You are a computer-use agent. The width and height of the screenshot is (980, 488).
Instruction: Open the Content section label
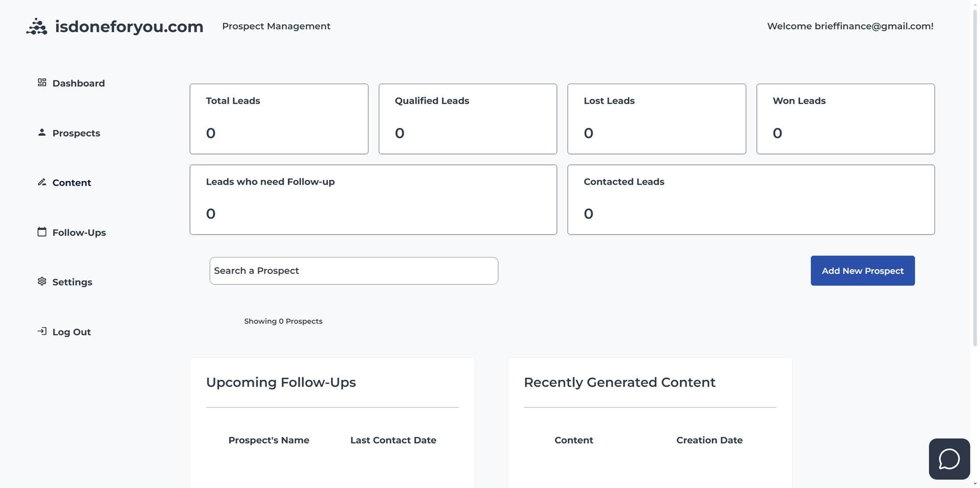[x=71, y=183]
